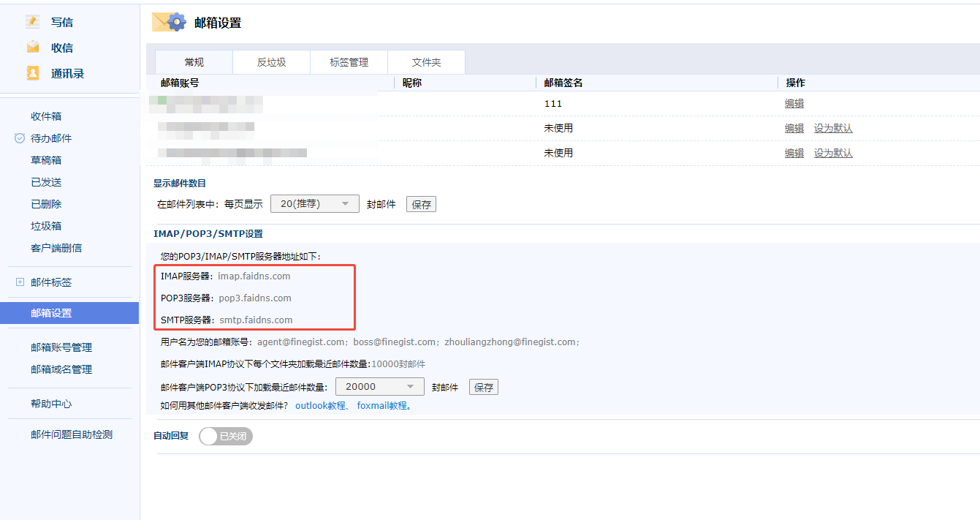
Task: Click the 邮箱账号 column header
Action: point(180,83)
